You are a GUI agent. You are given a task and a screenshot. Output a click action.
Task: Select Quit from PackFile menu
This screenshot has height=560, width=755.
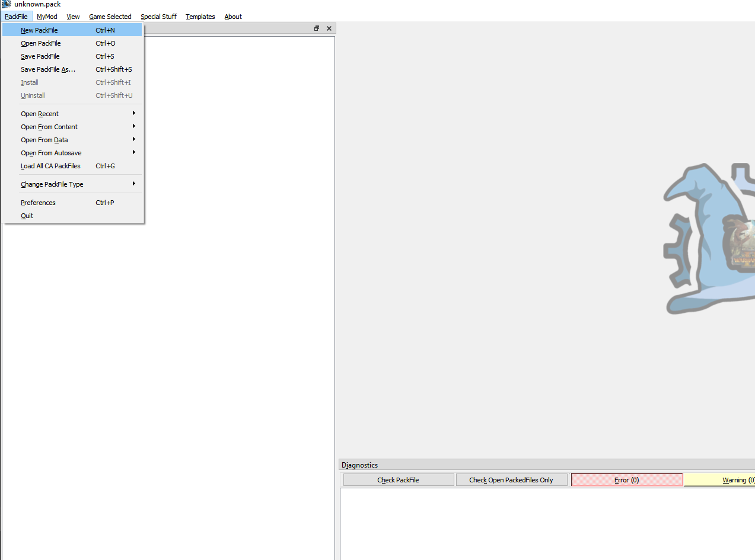72,216
